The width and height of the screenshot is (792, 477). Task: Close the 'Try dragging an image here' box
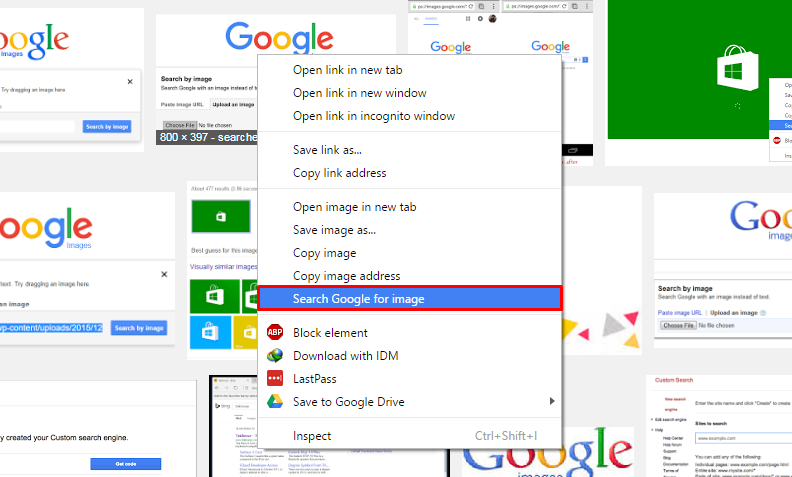[x=130, y=81]
